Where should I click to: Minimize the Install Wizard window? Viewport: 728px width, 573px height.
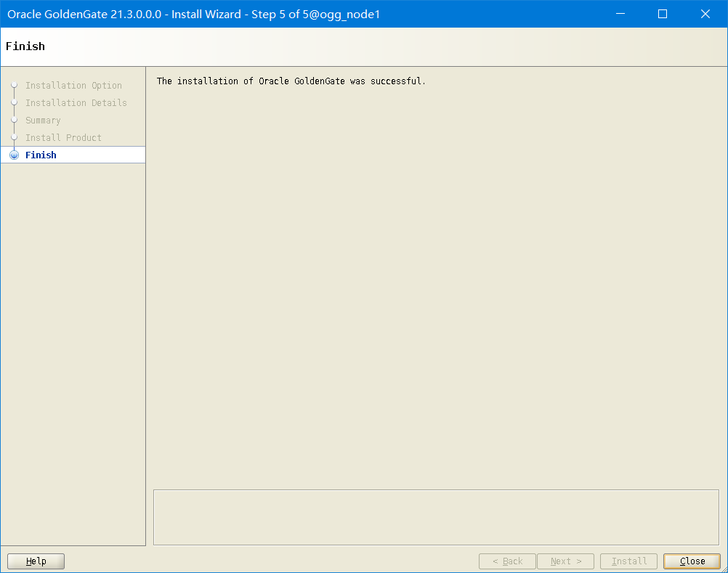[x=620, y=14]
